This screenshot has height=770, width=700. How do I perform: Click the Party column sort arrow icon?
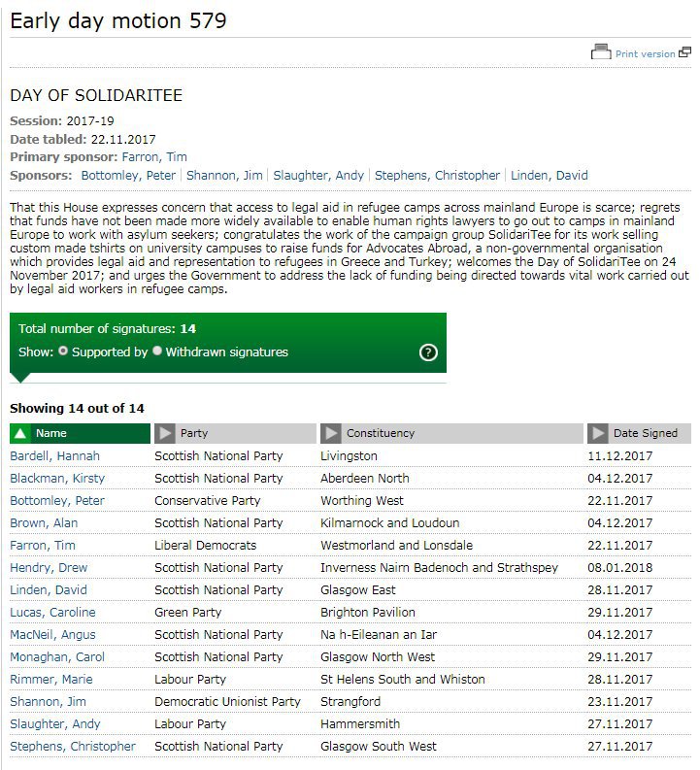(166, 433)
